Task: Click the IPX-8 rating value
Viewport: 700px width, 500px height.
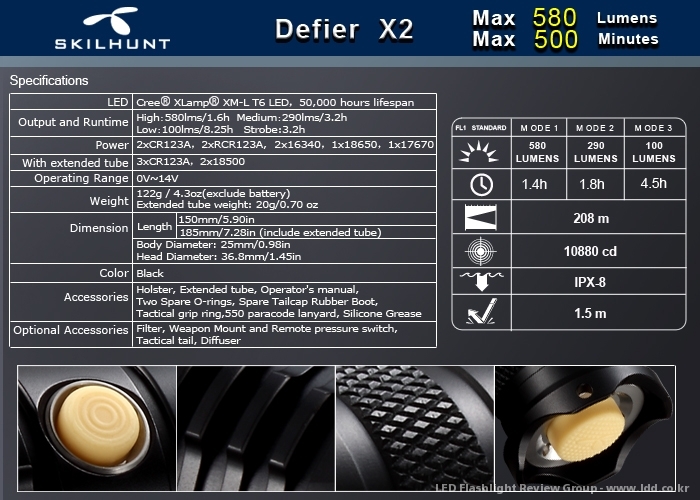Action: [x=590, y=282]
